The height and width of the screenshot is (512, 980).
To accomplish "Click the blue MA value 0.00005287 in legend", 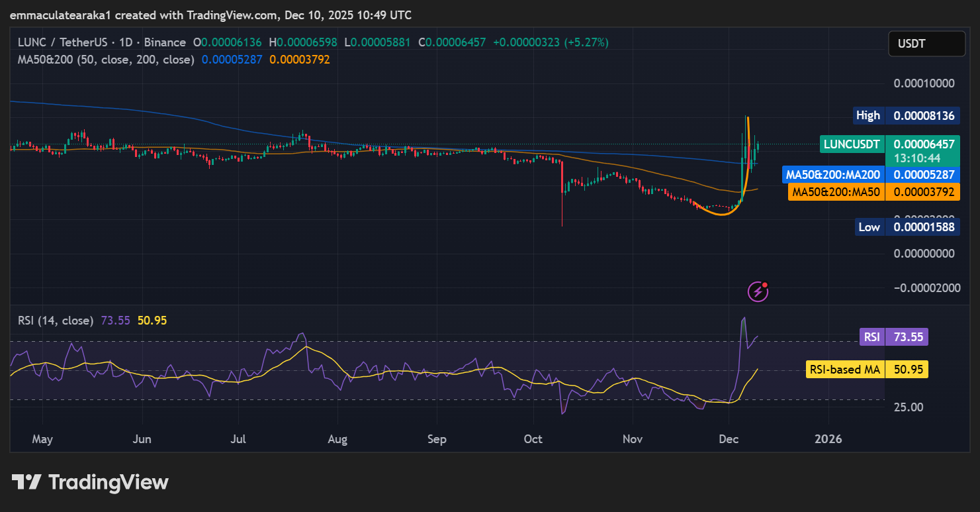I will [232, 60].
